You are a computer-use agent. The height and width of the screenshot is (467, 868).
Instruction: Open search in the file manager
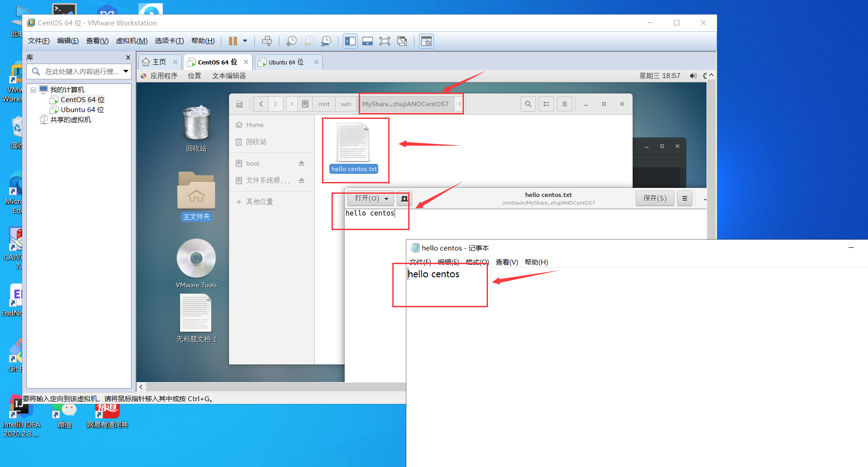click(528, 104)
